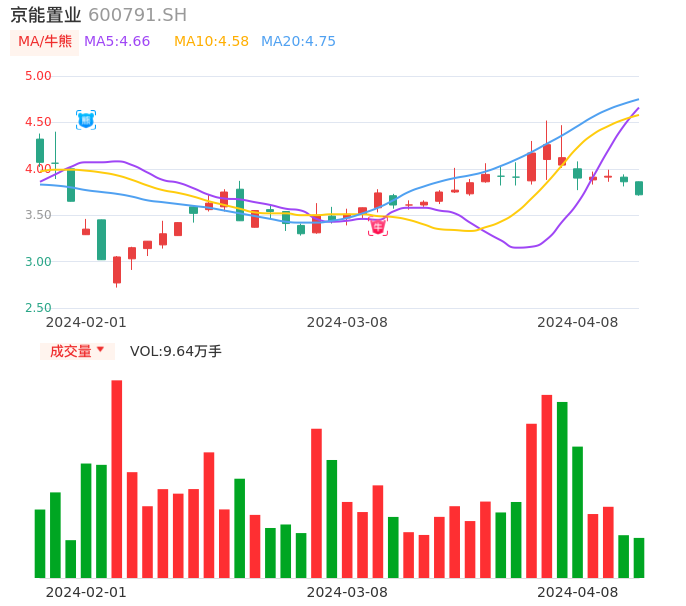This screenshot has height=606, width=686.
Task: Click the 2024-03-08 date label under candlesticks
Action: 347,322
